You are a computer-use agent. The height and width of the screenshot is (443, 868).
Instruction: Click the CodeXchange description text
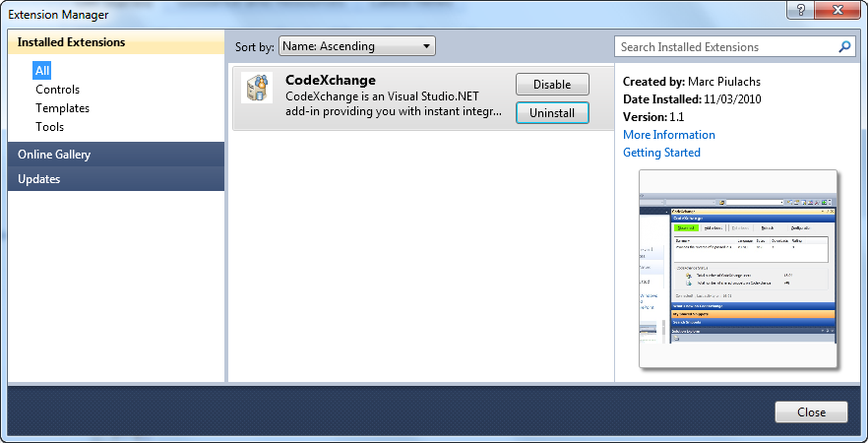(x=394, y=103)
